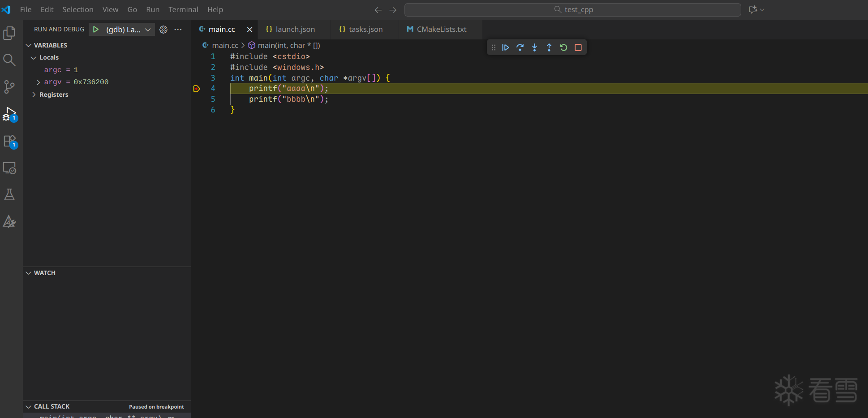Open the View menu

point(110,9)
